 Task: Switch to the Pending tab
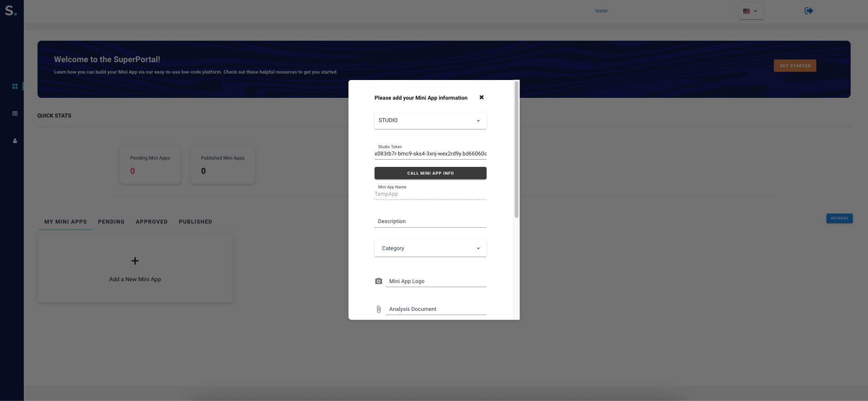[111, 222]
